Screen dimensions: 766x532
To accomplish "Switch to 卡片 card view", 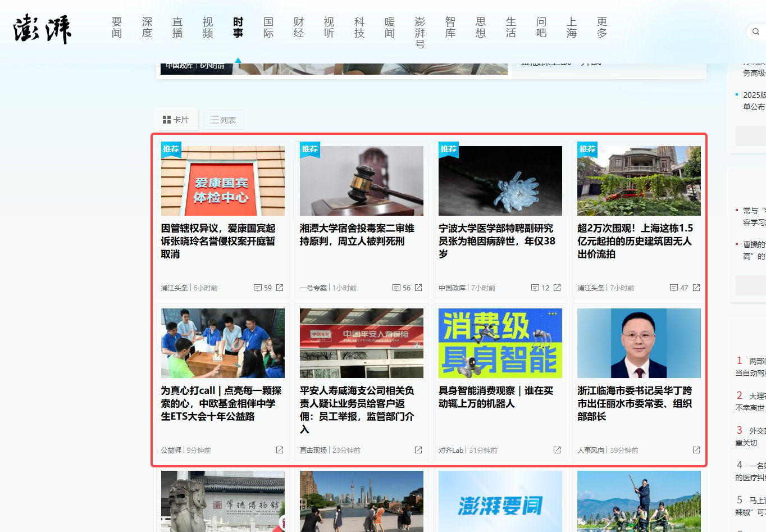I will coord(176,120).
